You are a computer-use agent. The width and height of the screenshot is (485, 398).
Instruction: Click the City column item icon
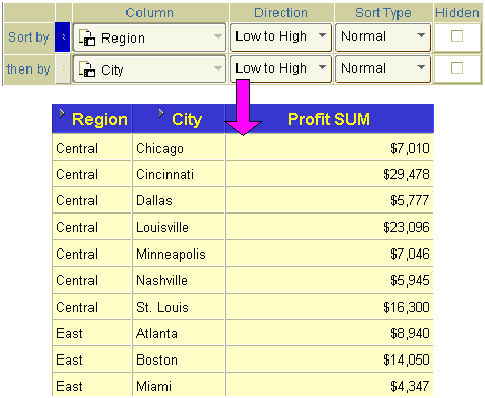[x=87, y=69]
